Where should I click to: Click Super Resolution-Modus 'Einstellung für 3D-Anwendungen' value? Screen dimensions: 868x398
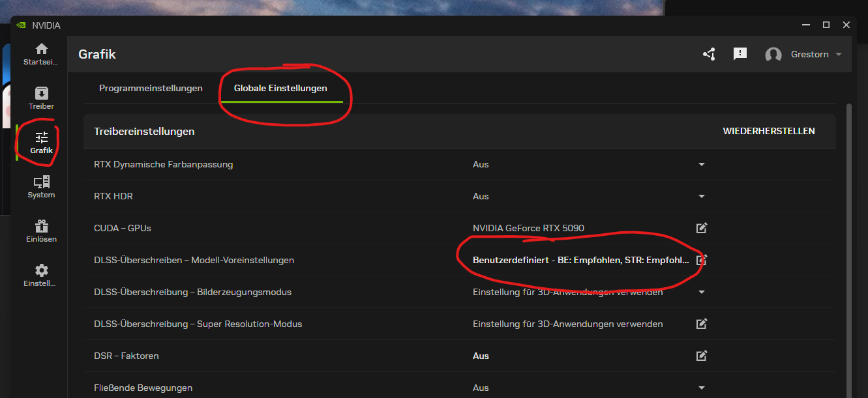point(567,324)
